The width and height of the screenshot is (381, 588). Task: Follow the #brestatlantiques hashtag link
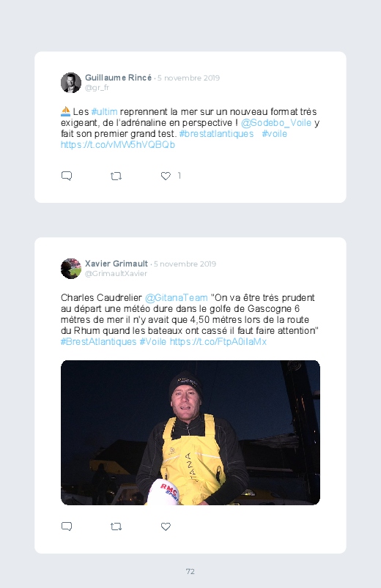click(x=216, y=133)
